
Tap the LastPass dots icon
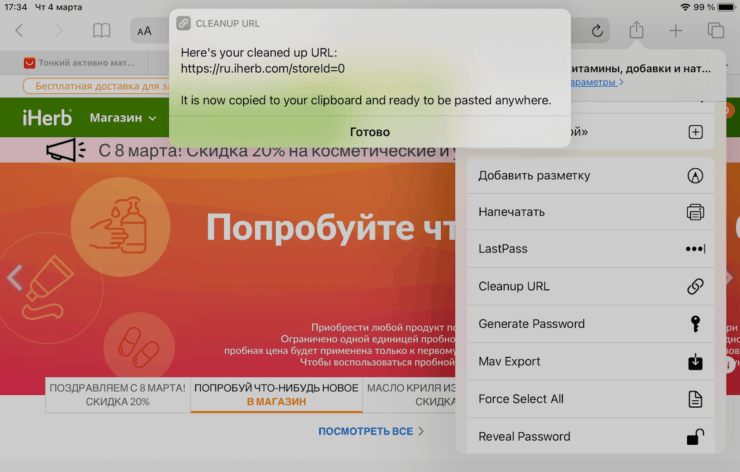click(x=695, y=249)
